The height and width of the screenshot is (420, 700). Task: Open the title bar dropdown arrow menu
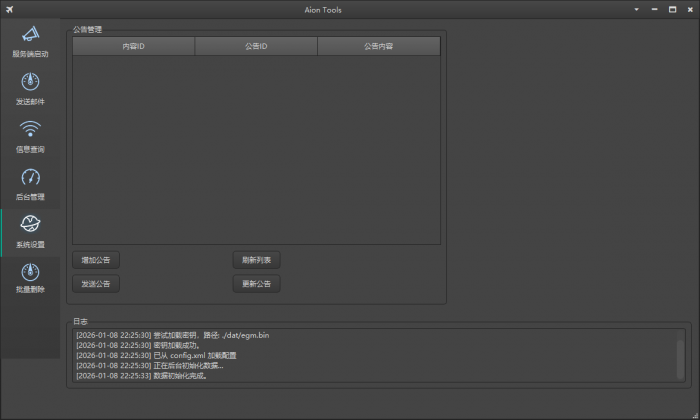pyautogui.click(x=637, y=9)
